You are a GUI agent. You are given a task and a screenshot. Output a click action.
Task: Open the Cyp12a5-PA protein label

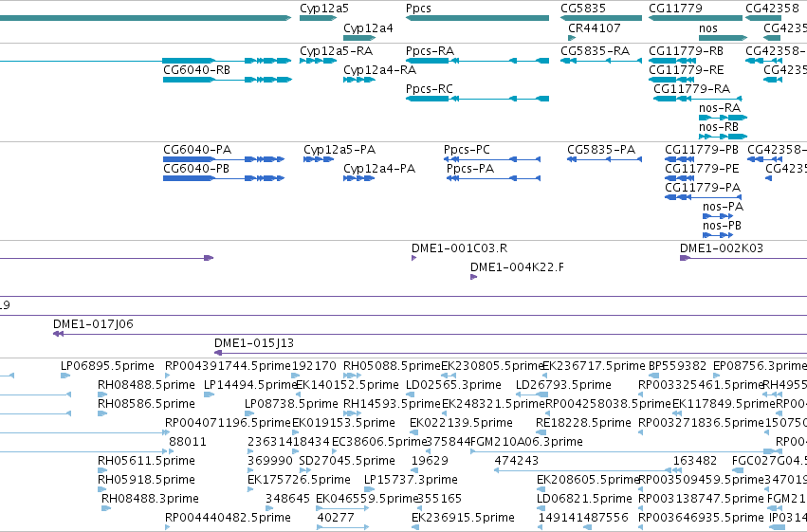pyautogui.click(x=339, y=150)
